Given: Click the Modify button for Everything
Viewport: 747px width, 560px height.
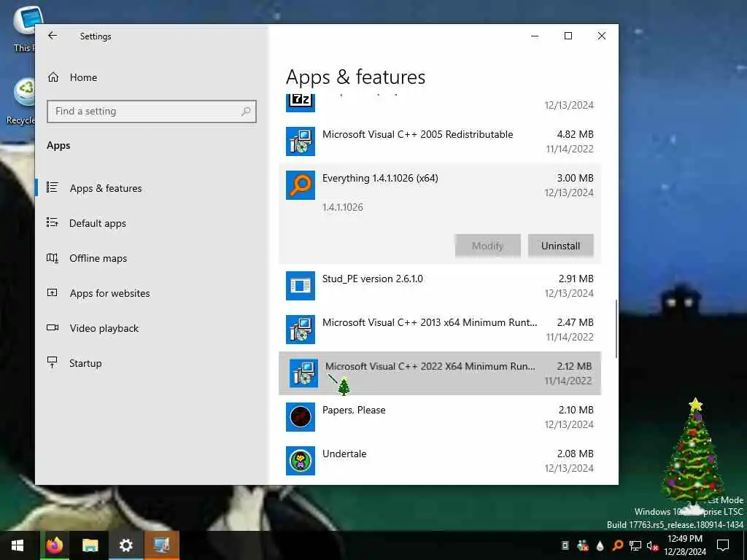Looking at the screenshot, I should 487,246.
